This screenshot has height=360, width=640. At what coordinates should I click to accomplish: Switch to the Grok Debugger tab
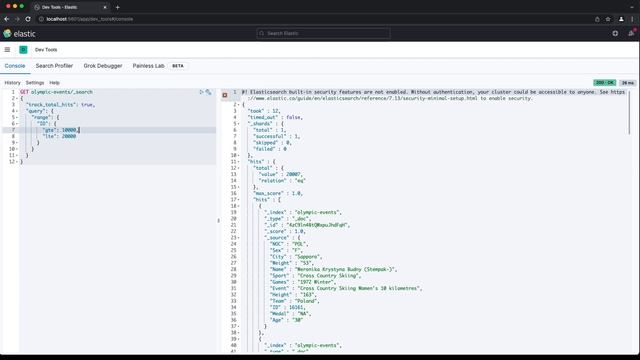tap(103, 66)
